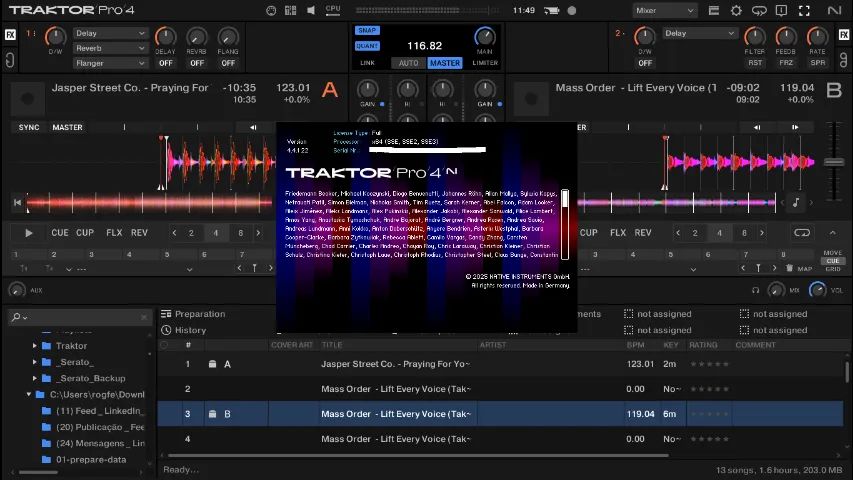Click FX 2 RST reset button
The width and height of the screenshot is (853, 480).
click(x=755, y=63)
